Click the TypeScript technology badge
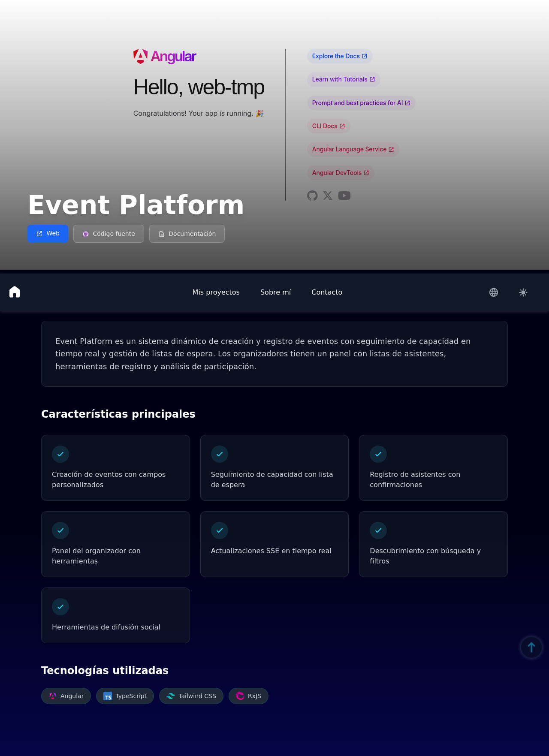 125,696
